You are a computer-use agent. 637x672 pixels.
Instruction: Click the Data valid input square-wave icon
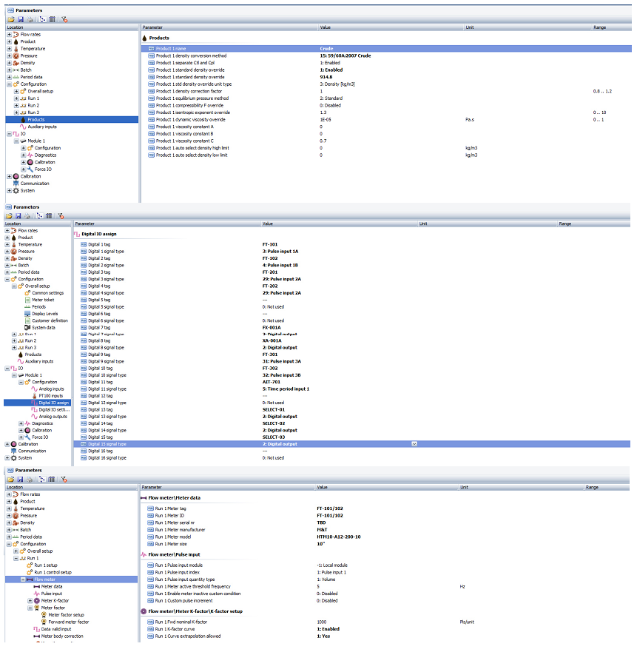(37, 629)
